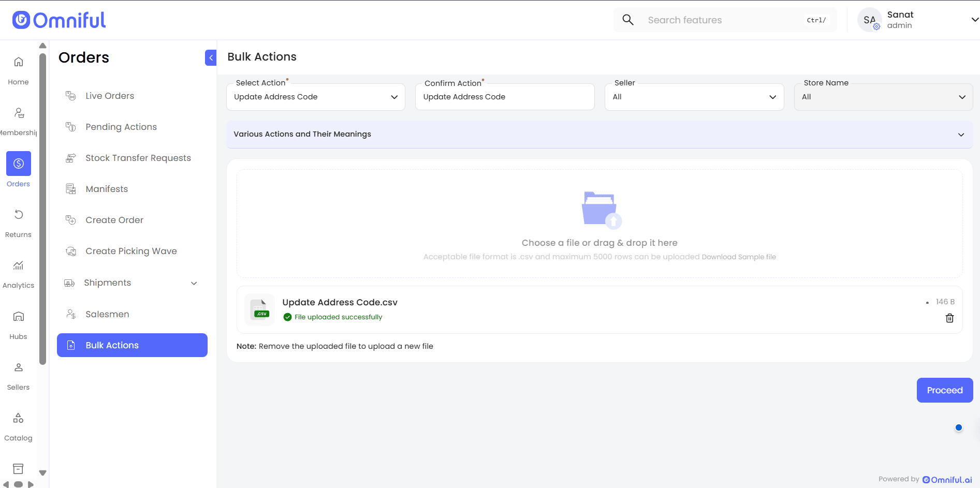Click the sidebar vertical scrollbar
Viewport: 980px width, 488px height.
[x=42, y=207]
